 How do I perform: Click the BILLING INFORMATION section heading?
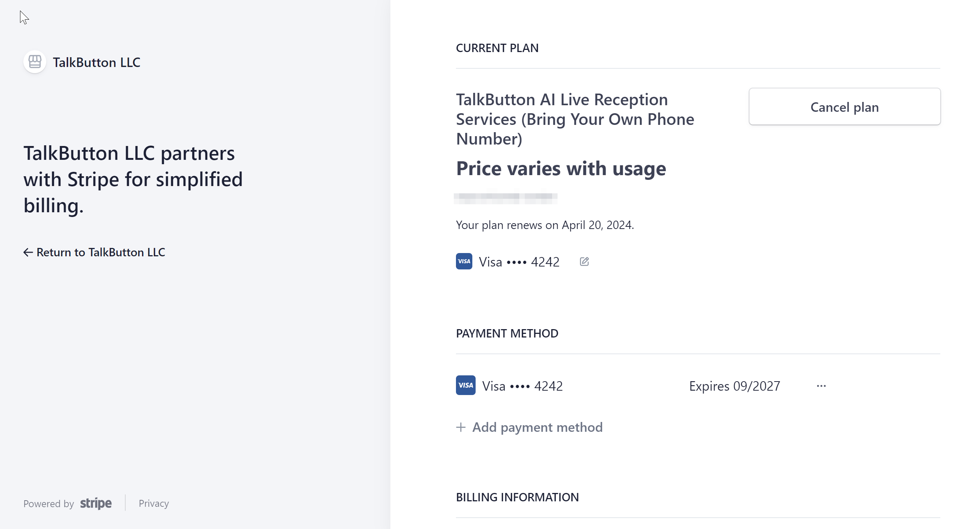coord(517,497)
